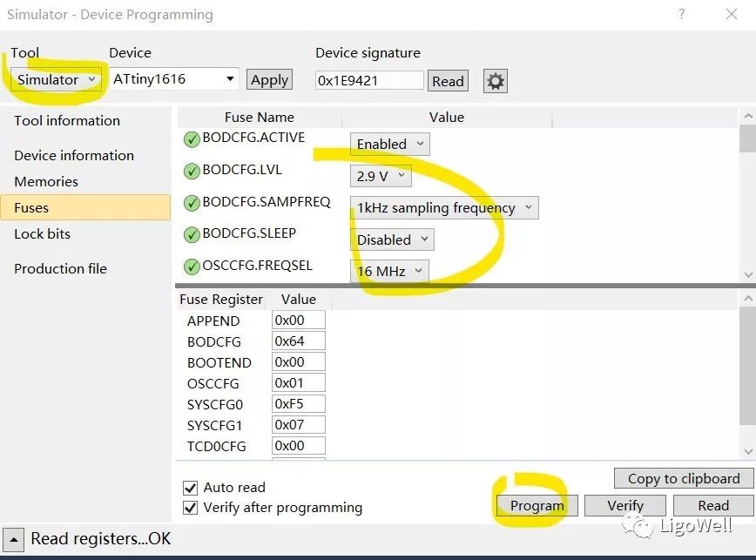Open the help question mark
This screenshot has height=560, width=756.
[681, 14]
